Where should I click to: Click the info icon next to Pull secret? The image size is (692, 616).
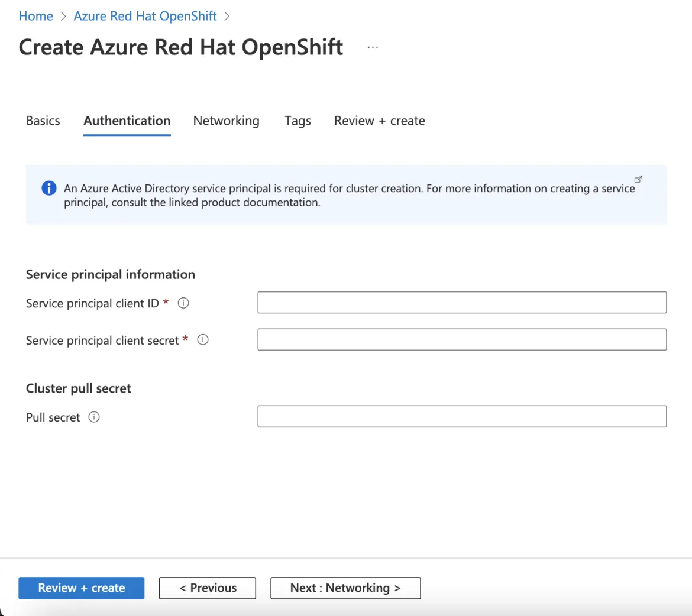point(94,417)
